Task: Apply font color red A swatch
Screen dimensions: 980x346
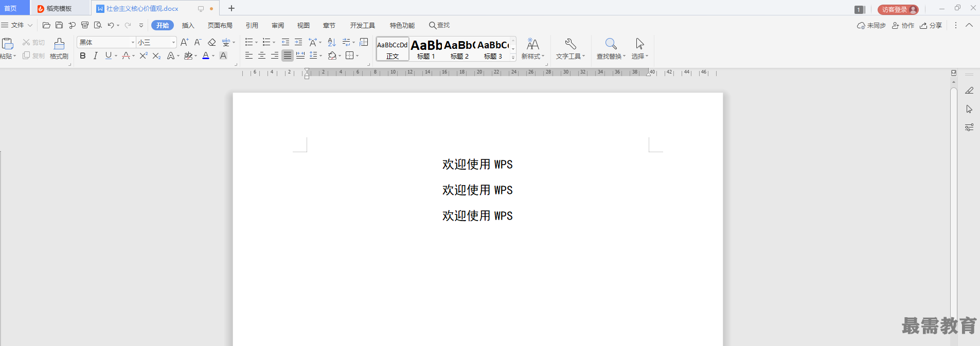Action: 206,56
